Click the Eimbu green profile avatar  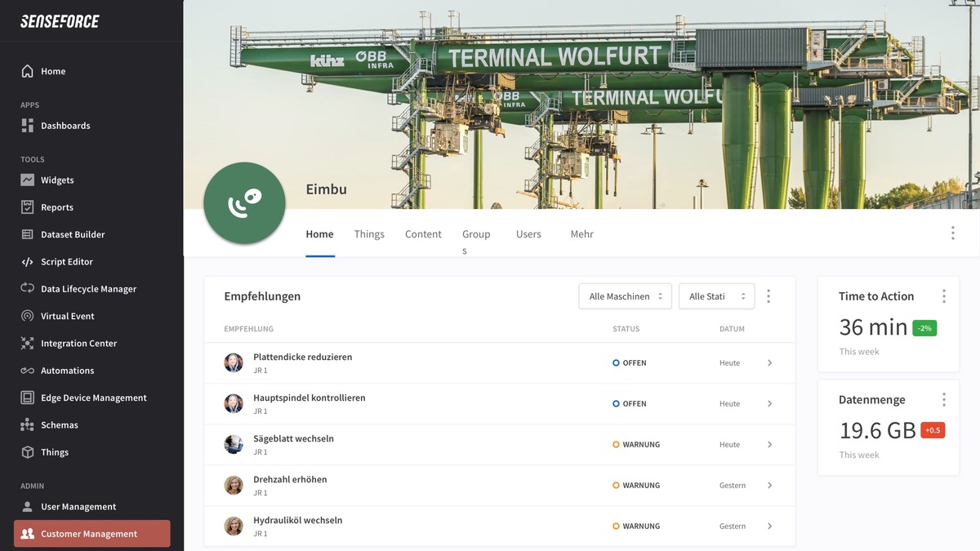244,203
